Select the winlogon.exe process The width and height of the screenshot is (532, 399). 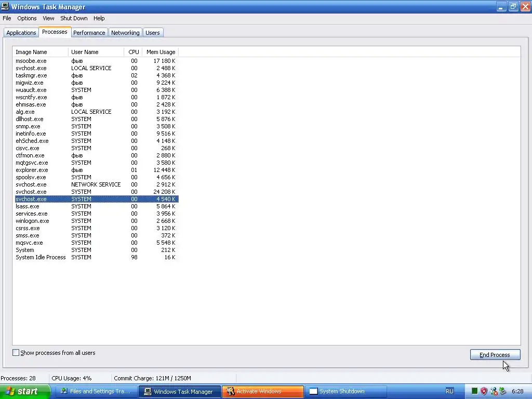coord(96,221)
